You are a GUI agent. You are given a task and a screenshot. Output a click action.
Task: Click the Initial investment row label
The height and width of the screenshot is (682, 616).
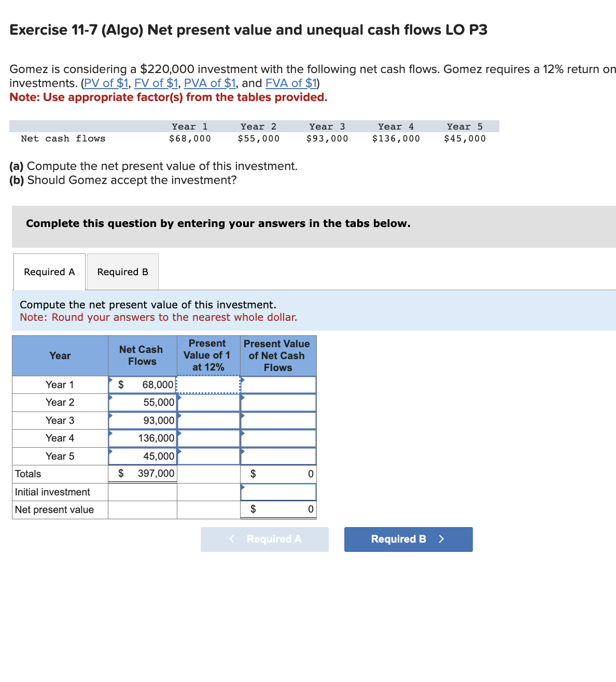click(x=52, y=492)
